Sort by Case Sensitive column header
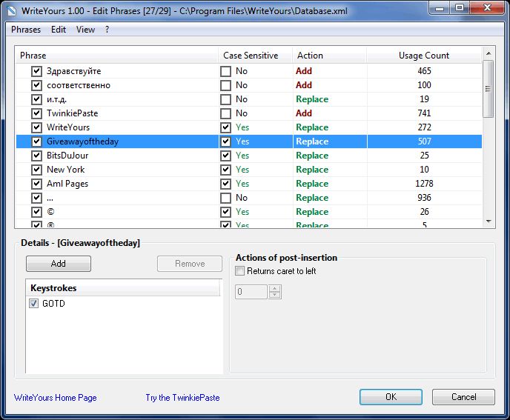 (x=256, y=56)
